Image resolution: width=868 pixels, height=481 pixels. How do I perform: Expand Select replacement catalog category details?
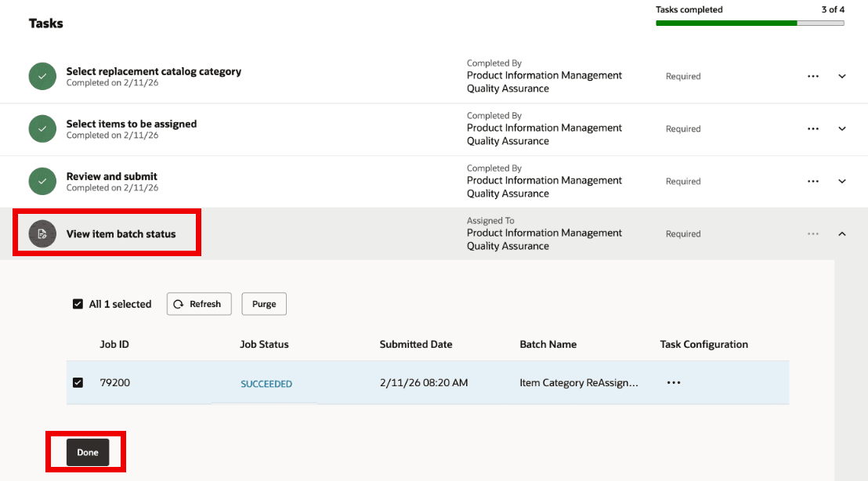[x=842, y=76]
